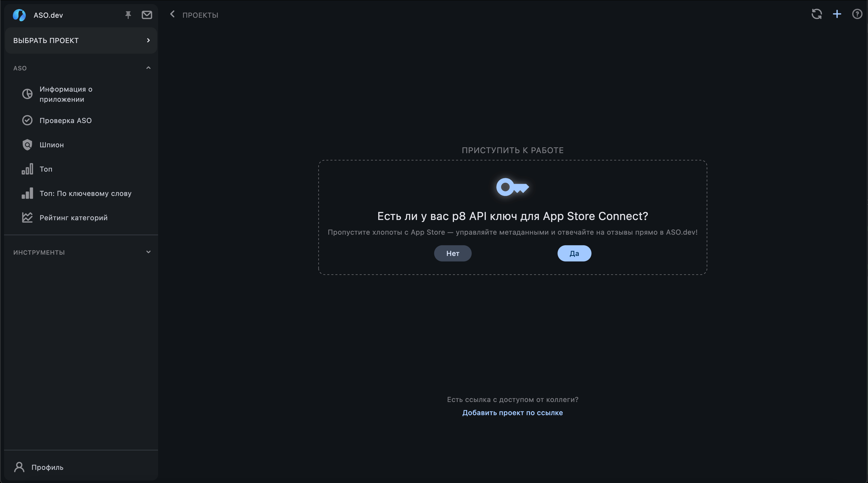868x483 pixels.
Task: Open Профиль at sidebar bottom
Action: point(81,467)
